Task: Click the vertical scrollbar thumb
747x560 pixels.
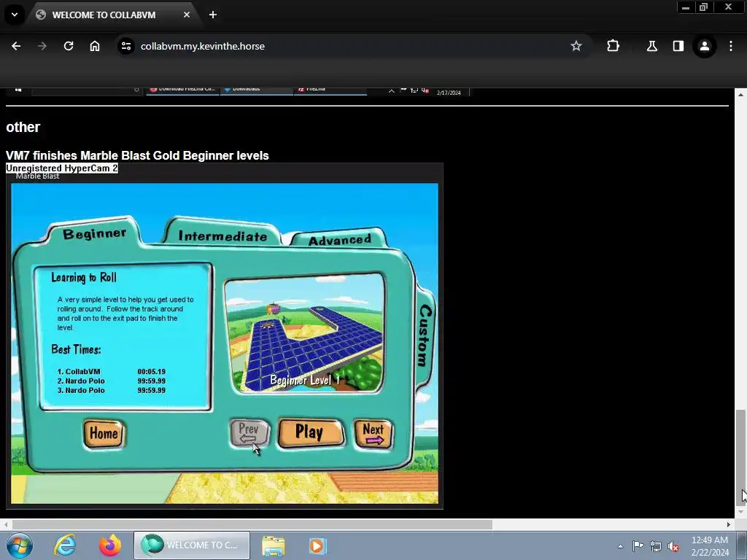Action: (740, 457)
